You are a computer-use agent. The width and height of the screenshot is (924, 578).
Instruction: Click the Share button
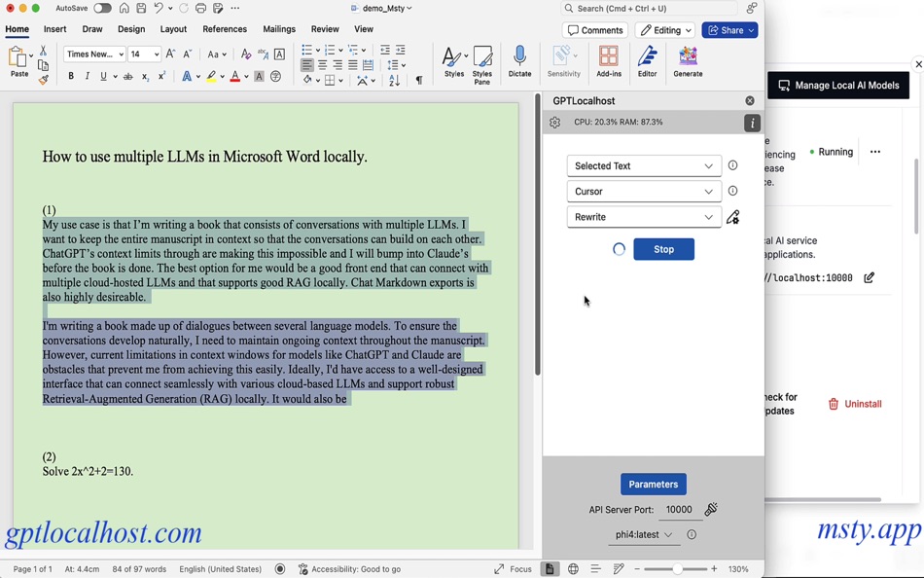tap(729, 30)
